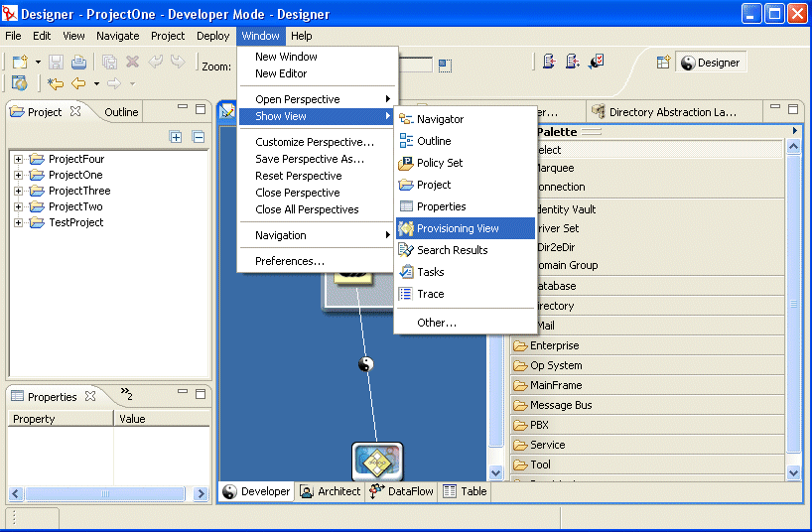
Task: Expand the TestProject tree node
Action: pos(18,222)
